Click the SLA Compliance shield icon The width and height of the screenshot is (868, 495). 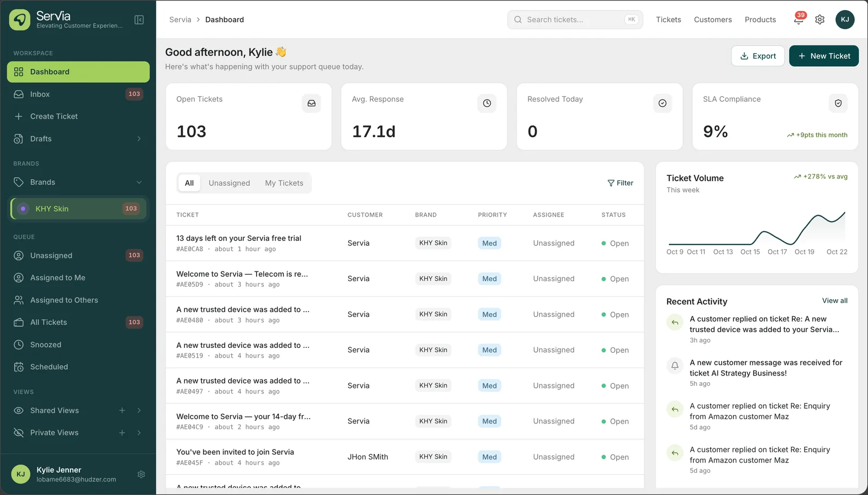point(838,103)
